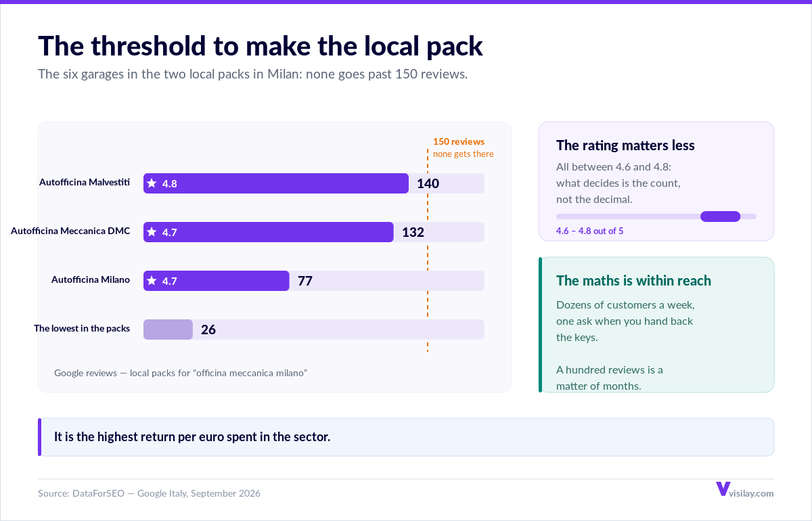Image resolution: width=812 pixels, height=521 pixels.
Task: Click the visilay.com link text
Action: coord(752,493)
